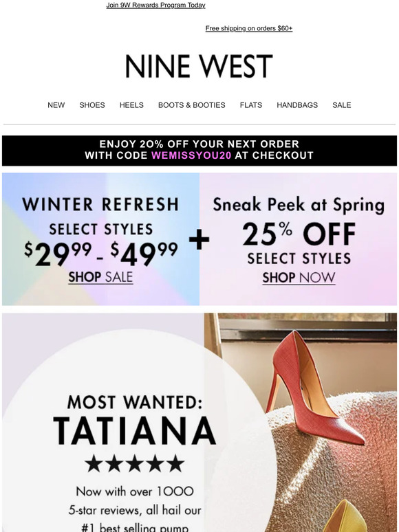This screenshot has width=399, height=532.
Task: Open the BOOTS & BOOTIES category
Action: (191, 105)
